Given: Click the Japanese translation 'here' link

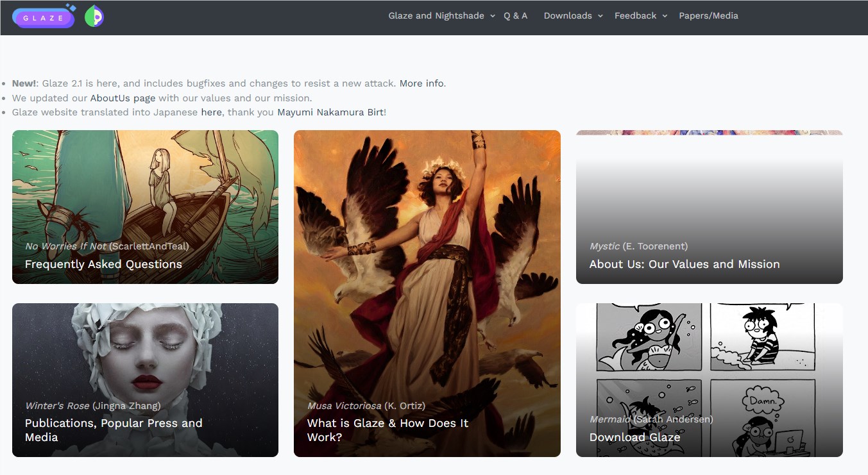Looking at the screenshot, I should pos(211,112).
